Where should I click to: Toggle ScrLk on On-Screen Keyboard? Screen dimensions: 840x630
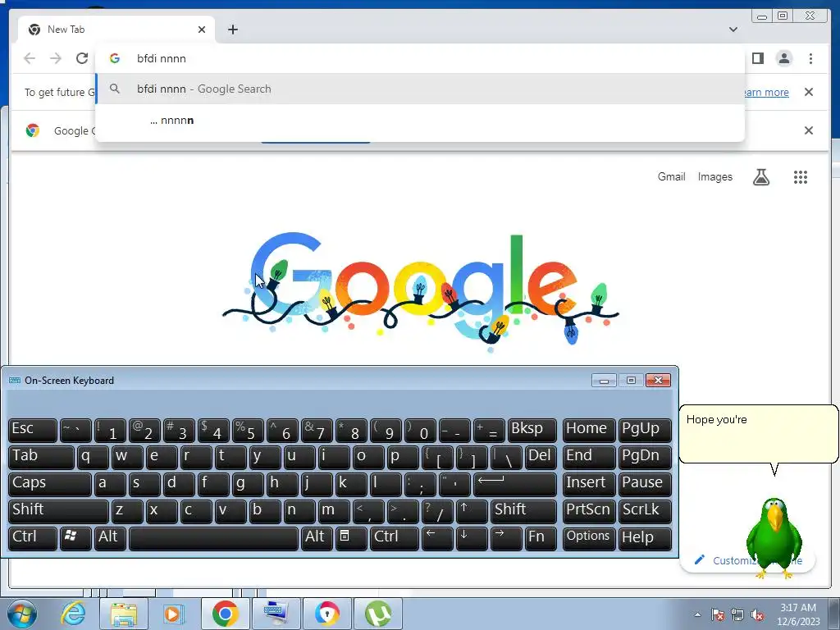(645, 510)
